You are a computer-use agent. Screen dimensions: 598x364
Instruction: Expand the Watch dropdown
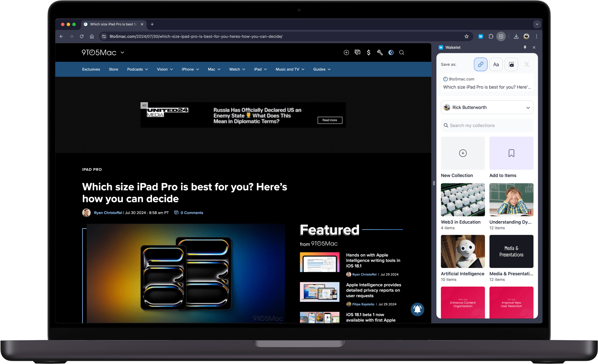point(237,69)
